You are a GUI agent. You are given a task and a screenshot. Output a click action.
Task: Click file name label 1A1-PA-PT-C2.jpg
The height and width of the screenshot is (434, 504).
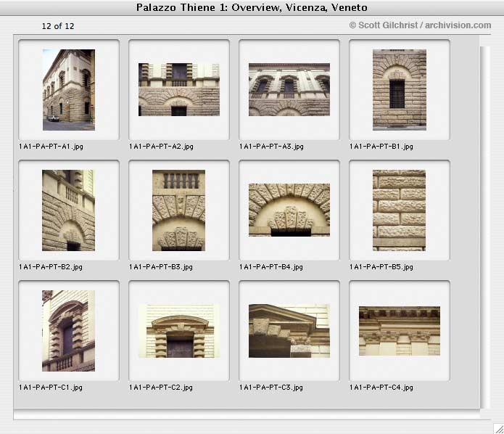coord(161,388)
